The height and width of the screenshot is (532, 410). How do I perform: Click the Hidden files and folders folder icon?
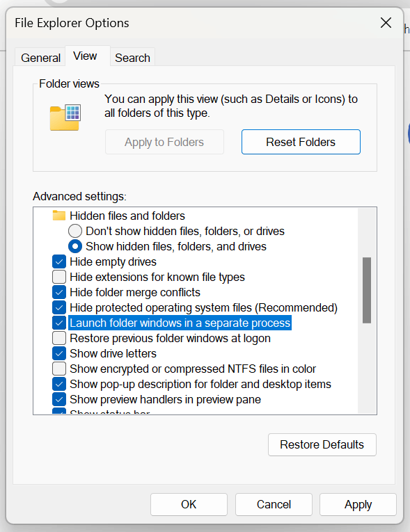[x=59, y=216]
